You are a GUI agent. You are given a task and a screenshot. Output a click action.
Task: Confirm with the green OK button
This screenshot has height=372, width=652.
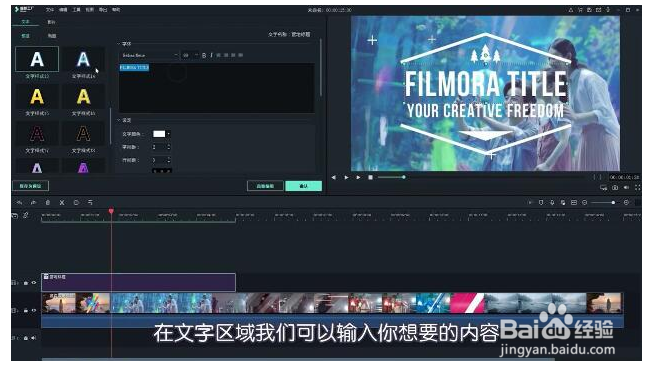point(304,186)
